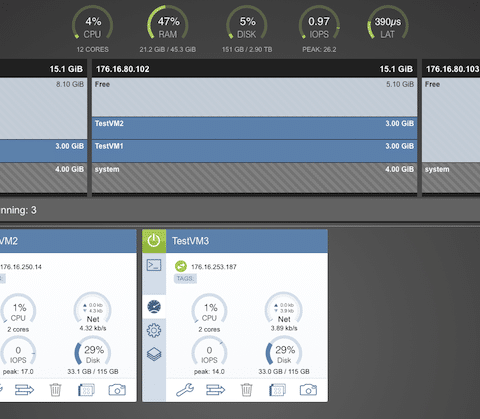Delete the VM2 card via trash icon
The width and height of the screenshot is (480, 419).
click(55, 390)
